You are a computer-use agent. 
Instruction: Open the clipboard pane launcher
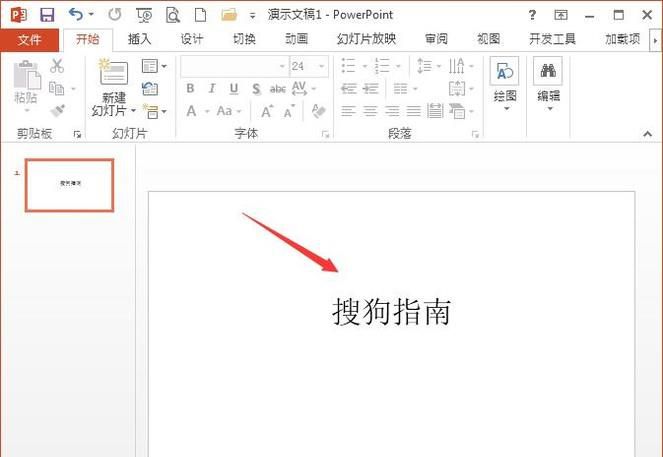click(77, 134)
